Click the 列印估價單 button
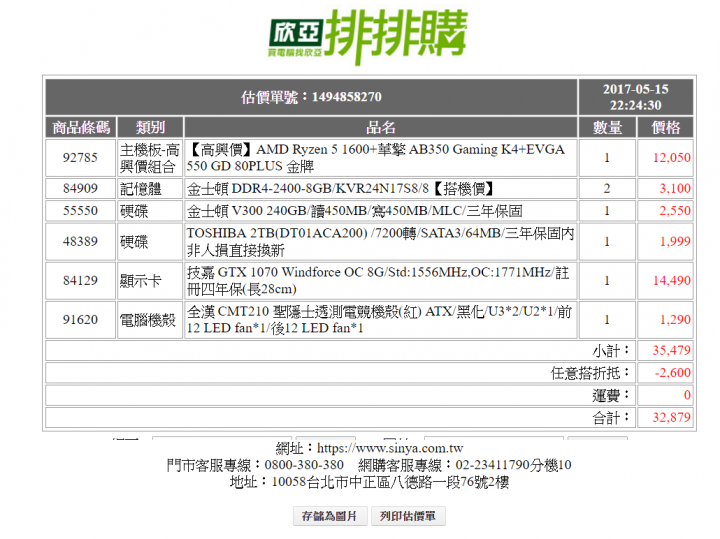Image resolution: width=720 pixels, height=539 pixels. [x=408, y=516]
